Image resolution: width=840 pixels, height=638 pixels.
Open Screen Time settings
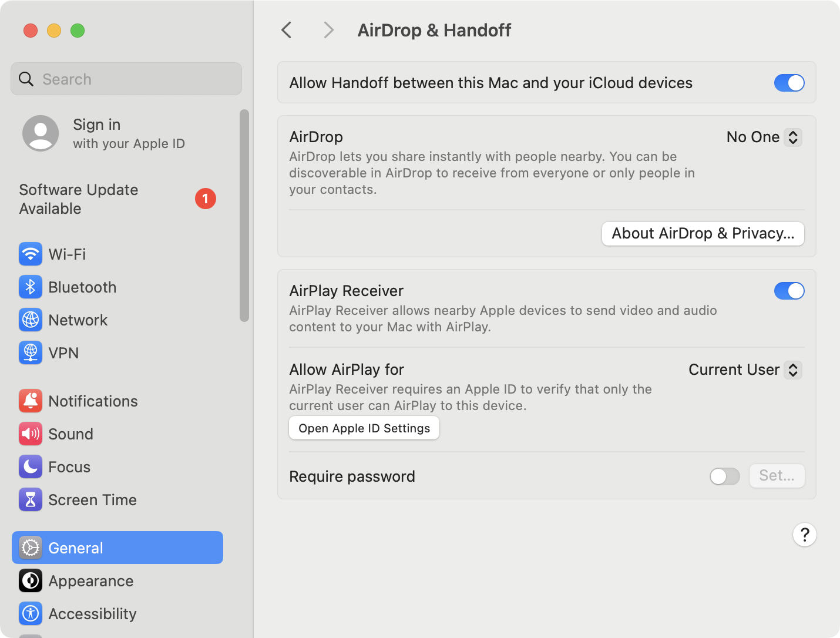117,500
